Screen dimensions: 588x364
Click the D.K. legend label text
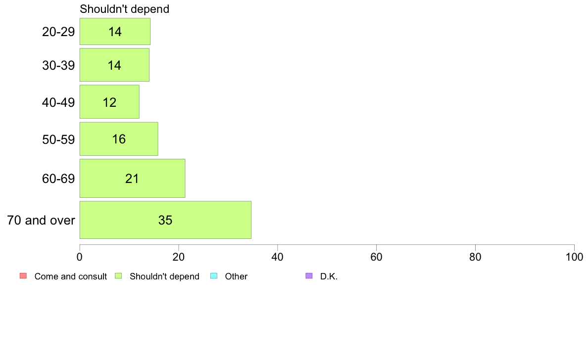[329, 276]
